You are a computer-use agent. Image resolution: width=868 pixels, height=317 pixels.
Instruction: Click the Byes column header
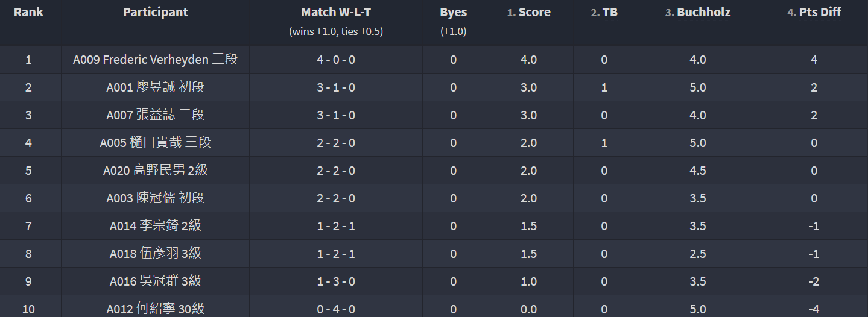(x=453, y=12)
